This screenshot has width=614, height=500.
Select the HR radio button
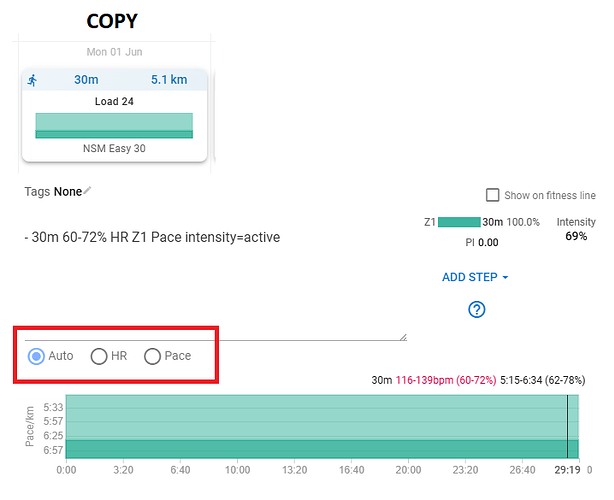pos(99,356)
